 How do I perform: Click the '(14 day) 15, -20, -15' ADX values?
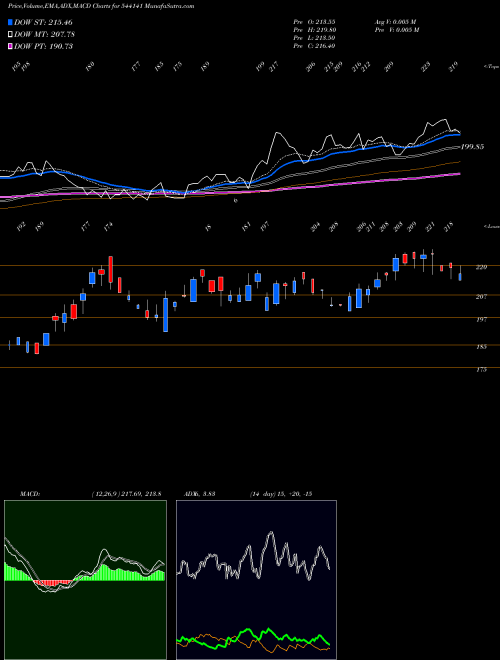(281, 494)
